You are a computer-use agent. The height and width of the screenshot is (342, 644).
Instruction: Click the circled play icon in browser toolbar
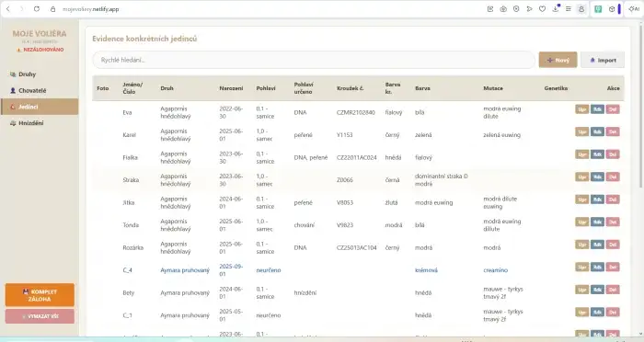(x=516, y=9)
